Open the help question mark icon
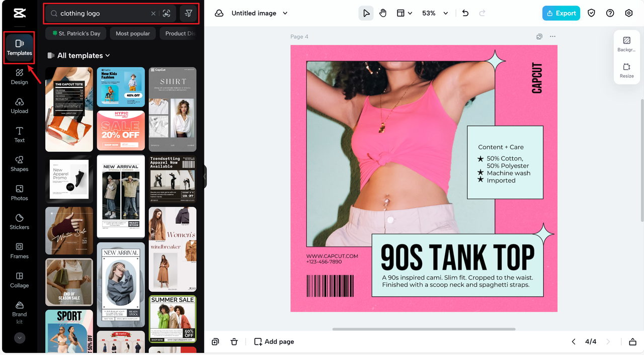 coord(610,14)
